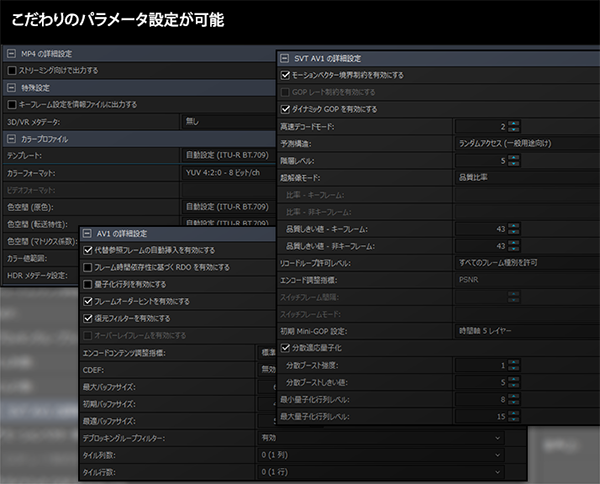Open the 初期 Mini-GOP 設定 dropdown
Image resolution: width=600 pixels, height=484 pixels.
tap(527, 331)
